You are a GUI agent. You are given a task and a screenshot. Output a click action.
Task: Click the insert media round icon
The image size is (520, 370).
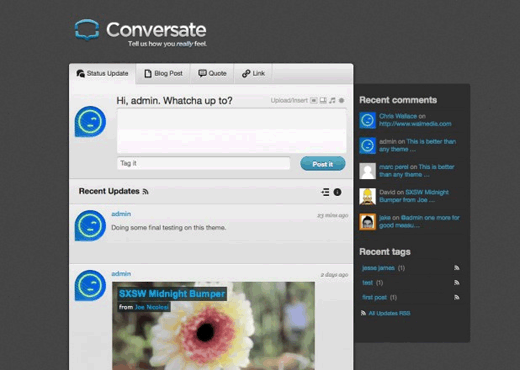pos(341,100)
